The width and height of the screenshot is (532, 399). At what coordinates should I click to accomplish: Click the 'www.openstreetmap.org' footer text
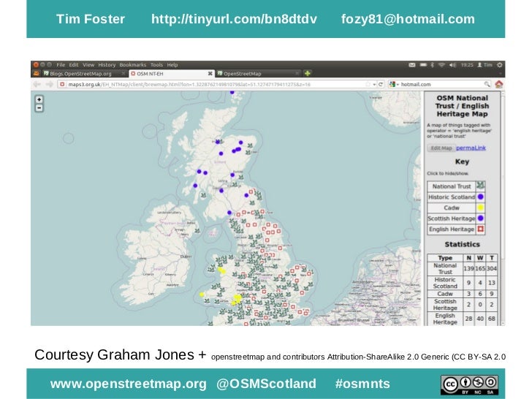[129, 384]
